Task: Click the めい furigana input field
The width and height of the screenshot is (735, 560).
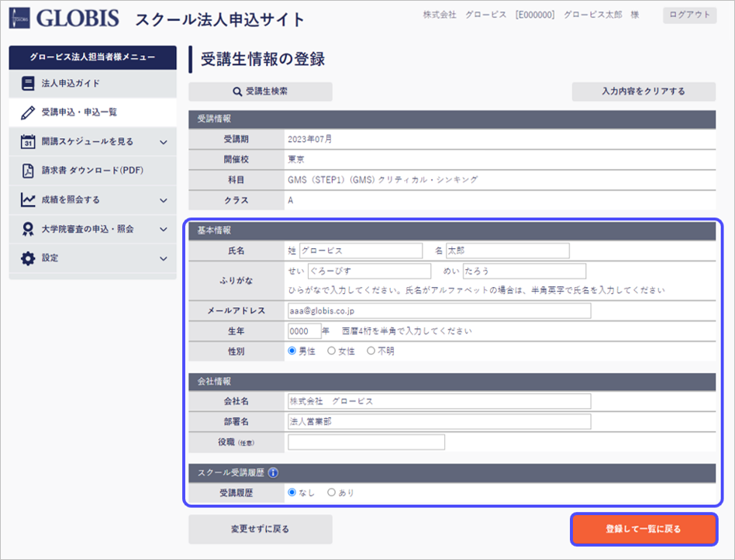Action: point(525,271)
